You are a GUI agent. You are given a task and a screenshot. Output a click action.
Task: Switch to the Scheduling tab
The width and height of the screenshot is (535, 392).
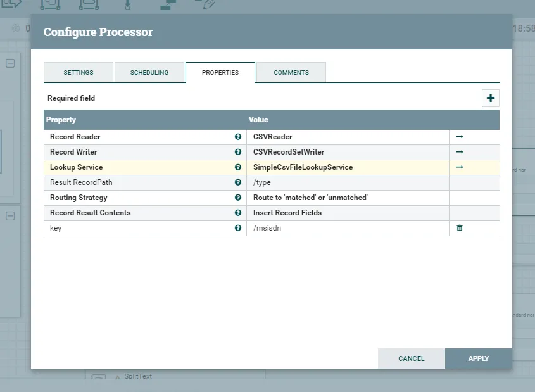click(149, 72)
